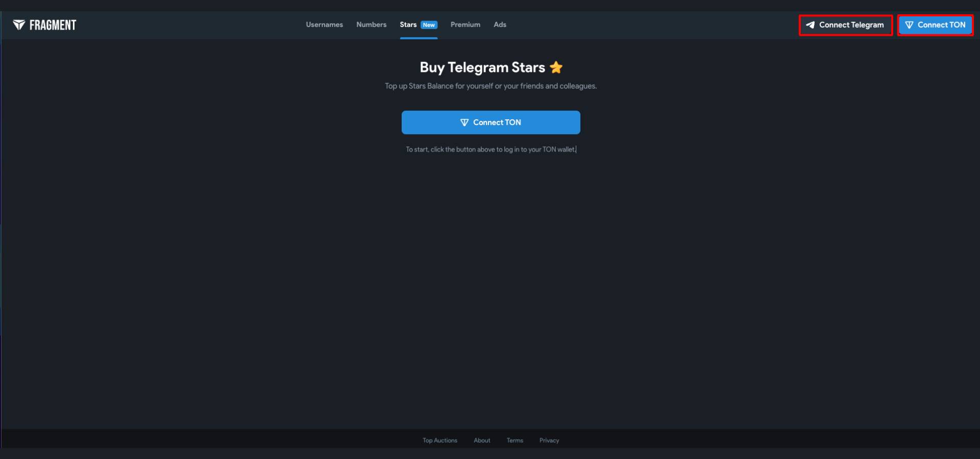The height and width of the screenshot is (459, 980).
Task: Open the Privacy footer link
Action: (549, 440)
